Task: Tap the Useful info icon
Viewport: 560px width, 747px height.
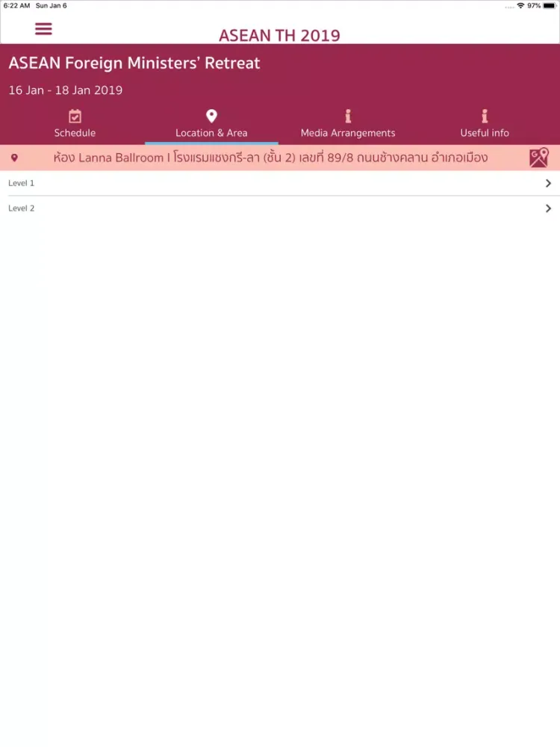Action: pyautogui.click(x=485, y=116)
